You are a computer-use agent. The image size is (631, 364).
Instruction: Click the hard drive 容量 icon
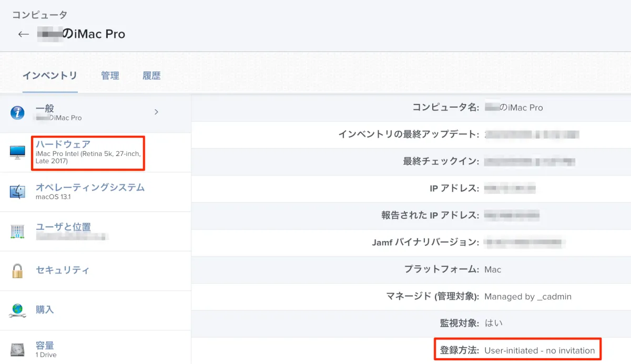point(17,349)
